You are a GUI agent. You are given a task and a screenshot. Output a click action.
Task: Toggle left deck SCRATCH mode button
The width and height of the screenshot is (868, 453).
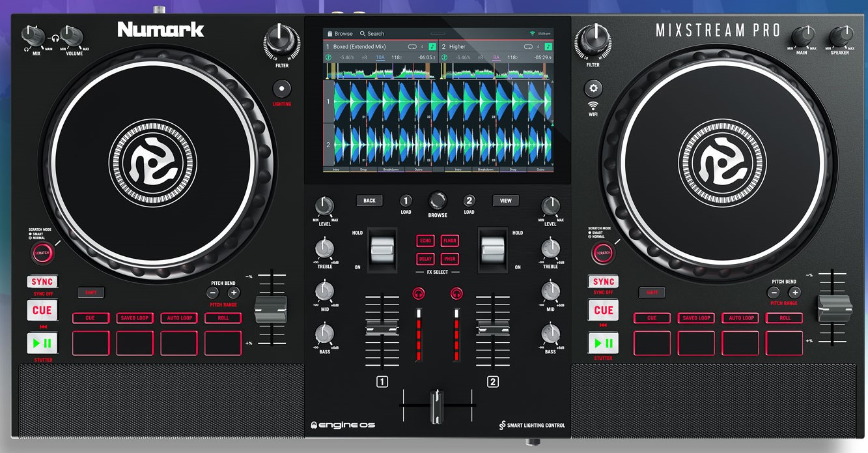(42, 253)
